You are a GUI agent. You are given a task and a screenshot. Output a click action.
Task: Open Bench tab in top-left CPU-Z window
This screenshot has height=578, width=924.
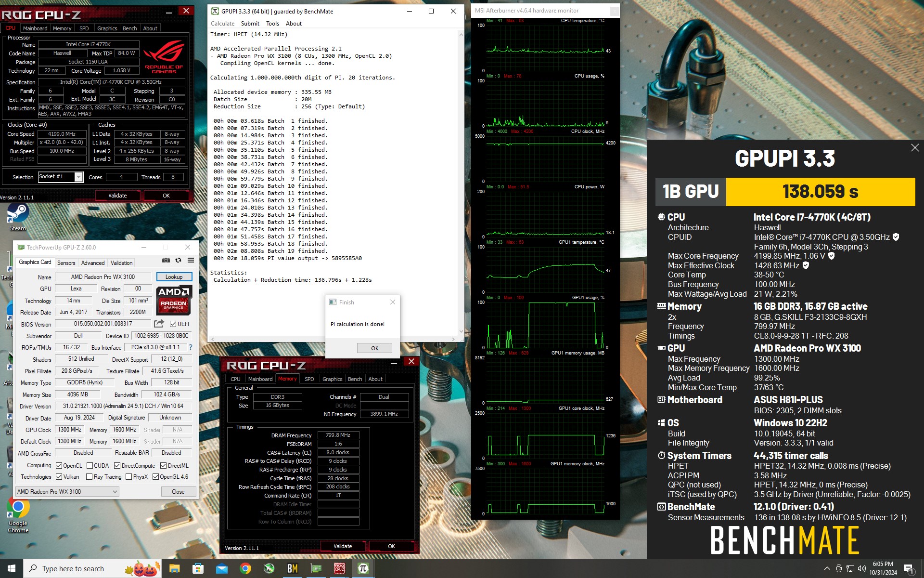(129, 28)
